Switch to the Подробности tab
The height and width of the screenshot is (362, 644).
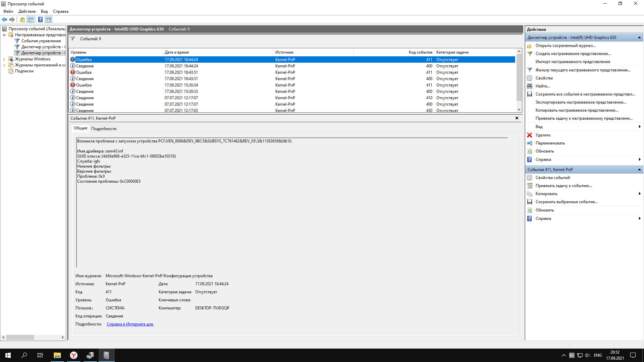click(104, 129)
